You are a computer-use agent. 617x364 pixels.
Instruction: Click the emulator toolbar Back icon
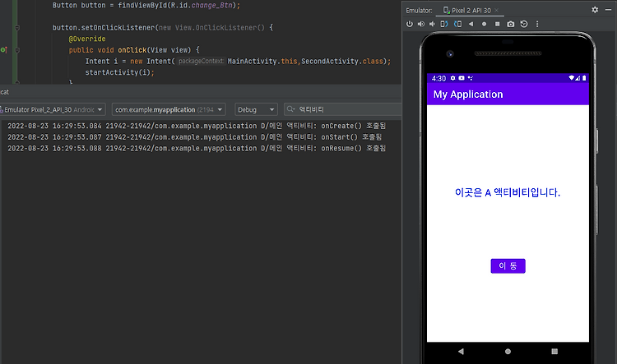[x=471, y=24]
